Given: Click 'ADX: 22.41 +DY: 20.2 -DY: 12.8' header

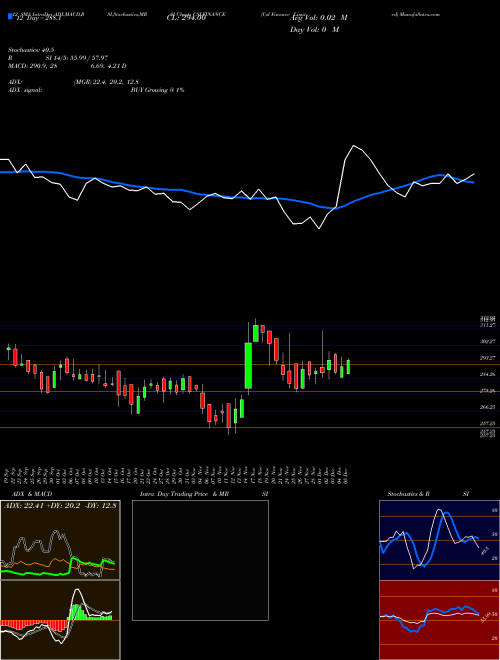Looking at the screenshot, I should pos(60,505).
